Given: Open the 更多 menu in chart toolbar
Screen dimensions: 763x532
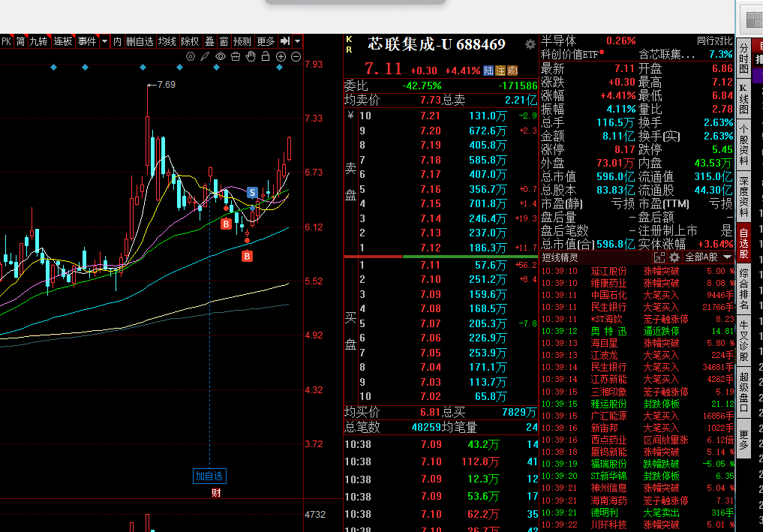Looking at the screenshot, I should point(266,41).
